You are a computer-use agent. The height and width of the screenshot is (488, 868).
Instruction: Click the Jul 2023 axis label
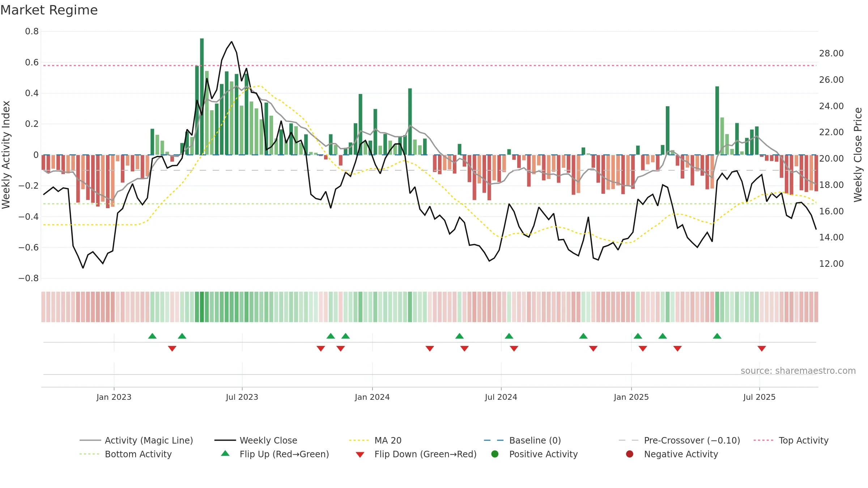(x=242, y=397)
